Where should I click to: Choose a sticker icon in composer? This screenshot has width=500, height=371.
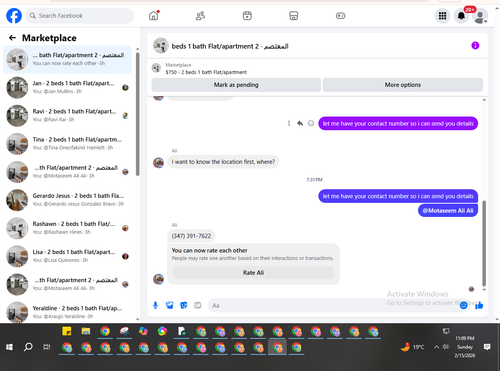[184, 305]
